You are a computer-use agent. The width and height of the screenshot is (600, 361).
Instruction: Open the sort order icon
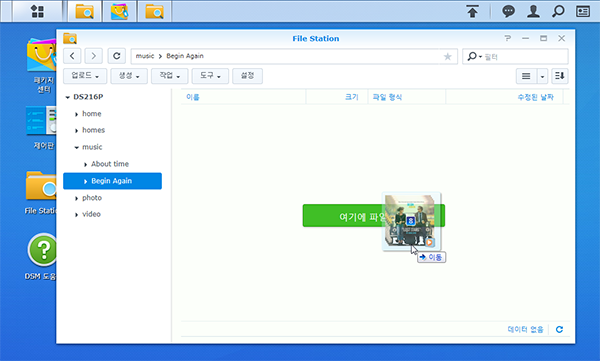(x=559, y=76)
